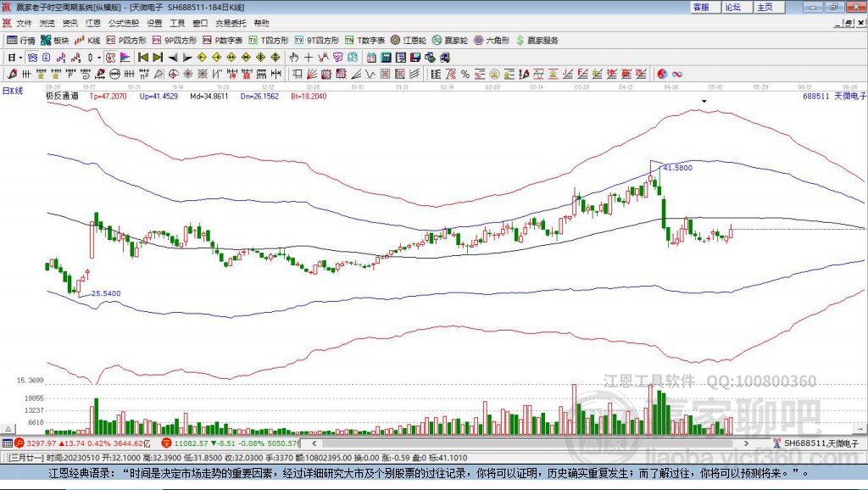The height and width of the screenshot is (490, 868).
Task: Click the status bar grid icon
Action: tap(7, 443)
